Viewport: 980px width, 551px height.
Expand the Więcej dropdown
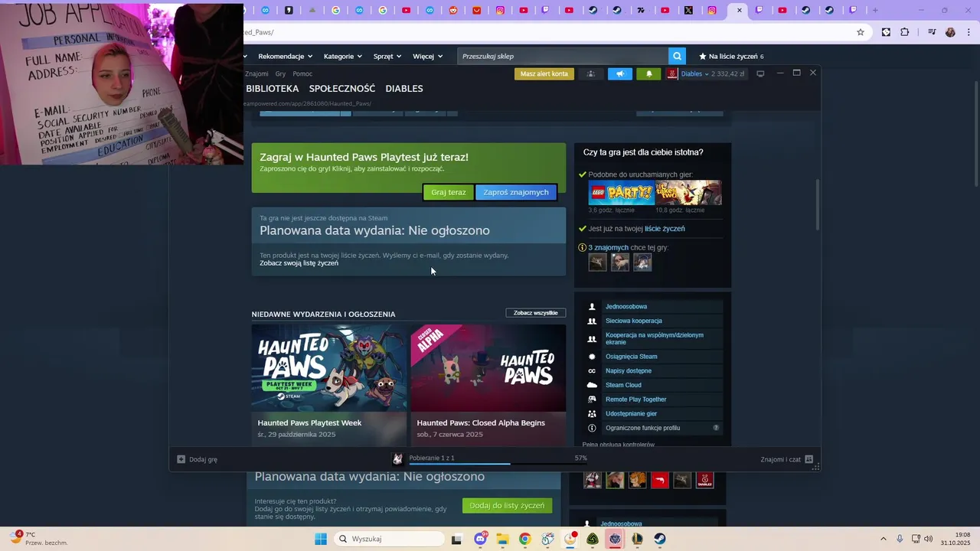(x=427, y=56)
